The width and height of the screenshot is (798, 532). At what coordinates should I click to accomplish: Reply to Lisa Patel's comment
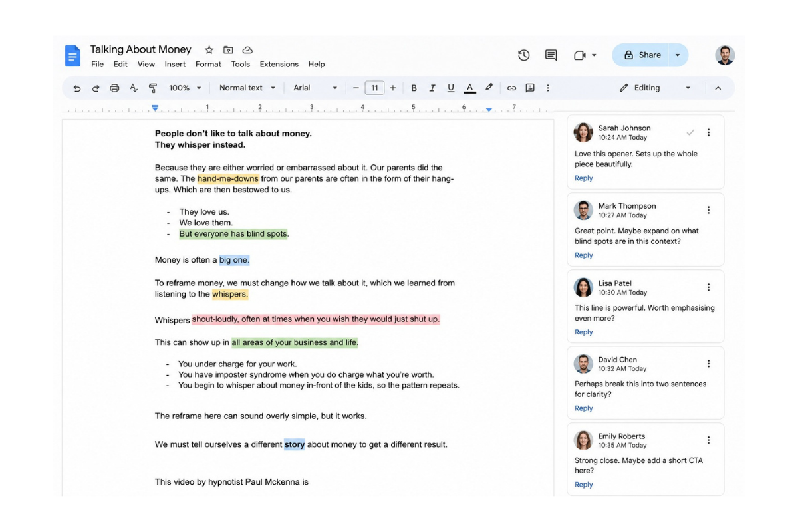[584, 332]
